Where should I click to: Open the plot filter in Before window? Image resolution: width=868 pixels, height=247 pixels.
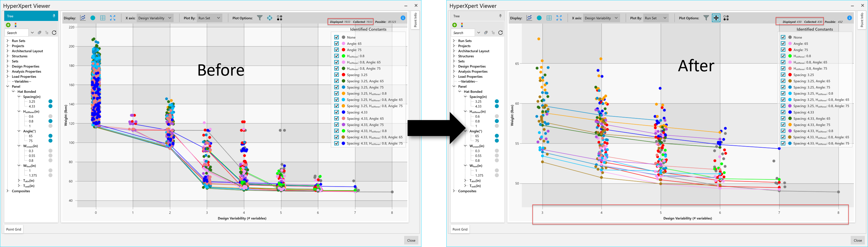[260, 18]
